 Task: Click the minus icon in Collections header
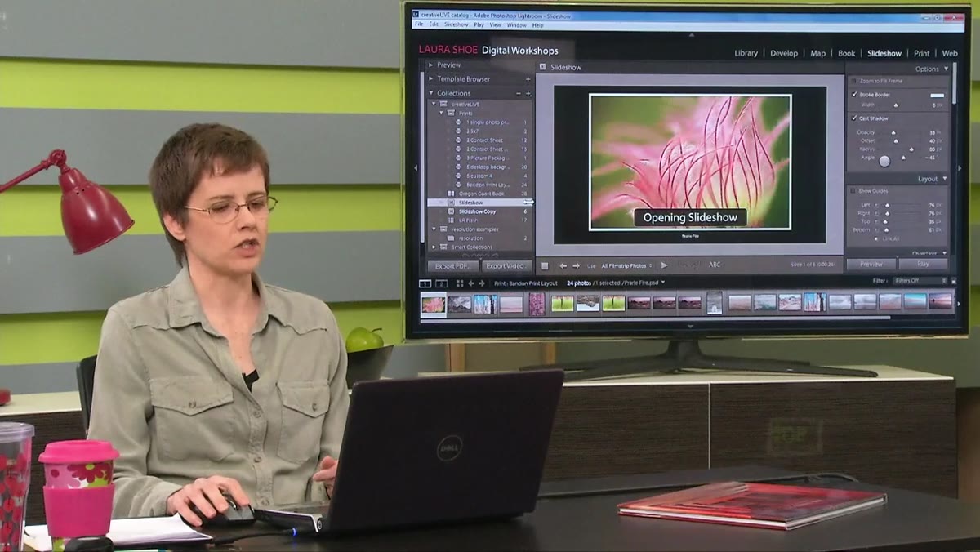(519, 93)
